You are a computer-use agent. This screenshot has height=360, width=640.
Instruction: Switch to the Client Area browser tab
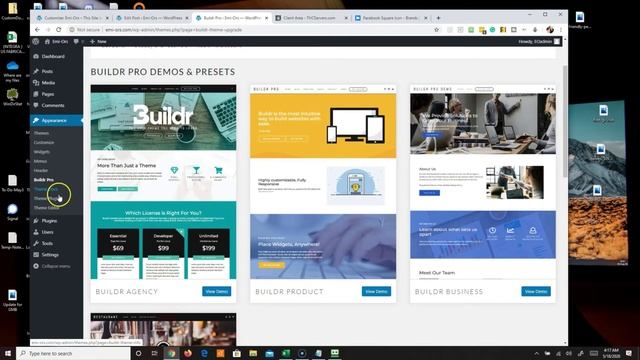[311, 18]
